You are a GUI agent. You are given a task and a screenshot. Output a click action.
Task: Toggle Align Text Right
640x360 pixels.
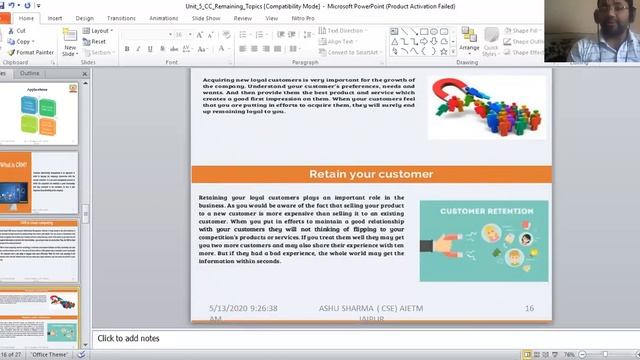(266, 49)
